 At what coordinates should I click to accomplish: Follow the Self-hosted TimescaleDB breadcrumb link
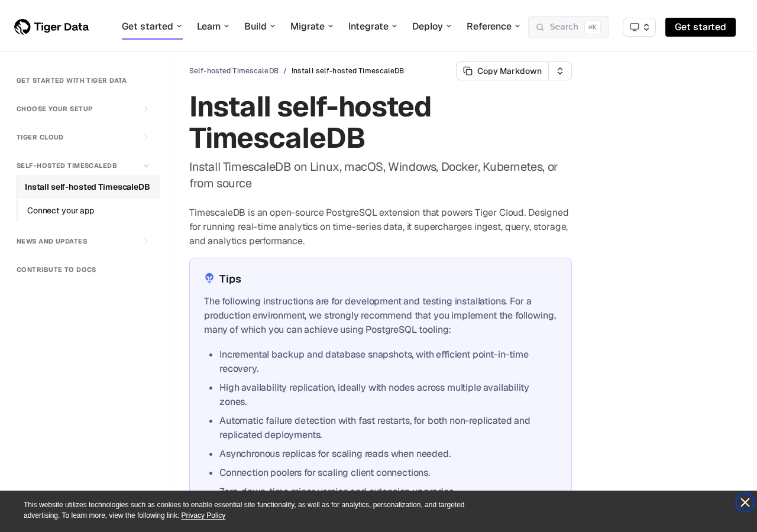point(234,71)
